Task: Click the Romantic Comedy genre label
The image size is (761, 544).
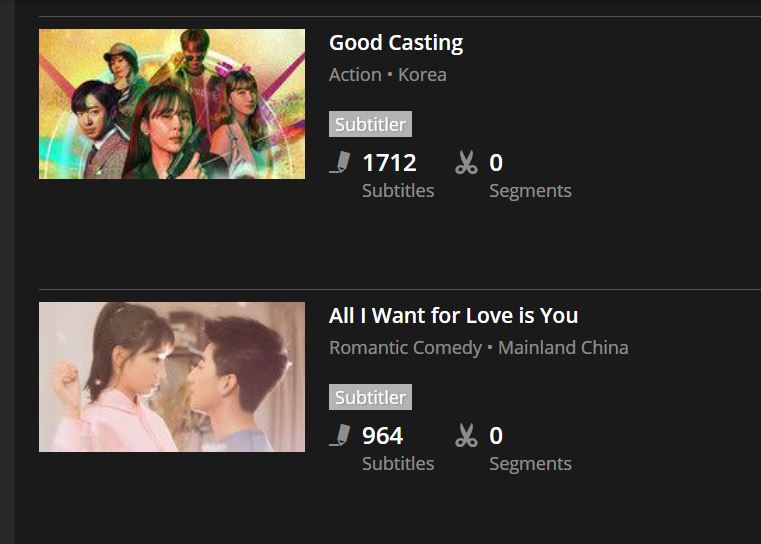Action: point(405,348)
